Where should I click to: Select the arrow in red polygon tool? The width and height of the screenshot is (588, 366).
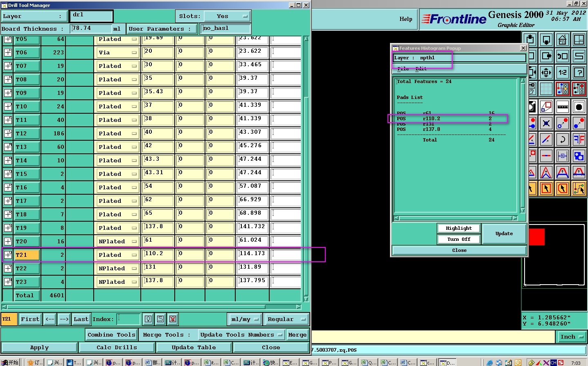[x=563, y=189]
